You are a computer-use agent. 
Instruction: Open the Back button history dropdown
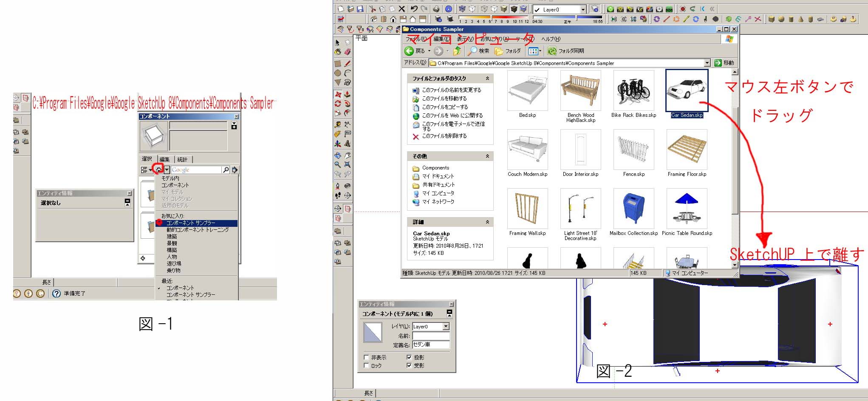pyautogui.click(x=429, y=51)
